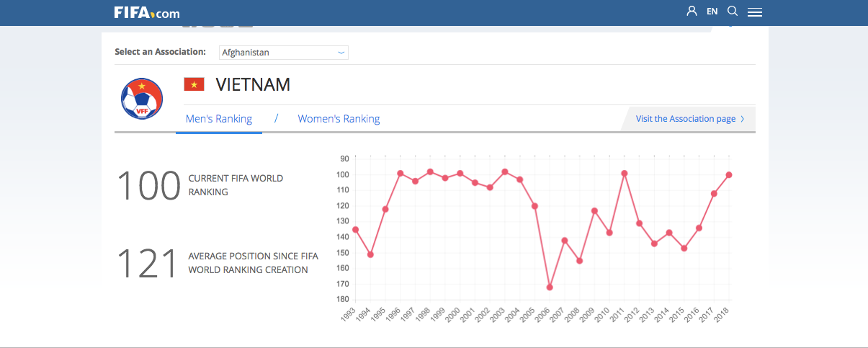Click the 2008 data point on chart
The image size is (868, 348).
point(579,261)
